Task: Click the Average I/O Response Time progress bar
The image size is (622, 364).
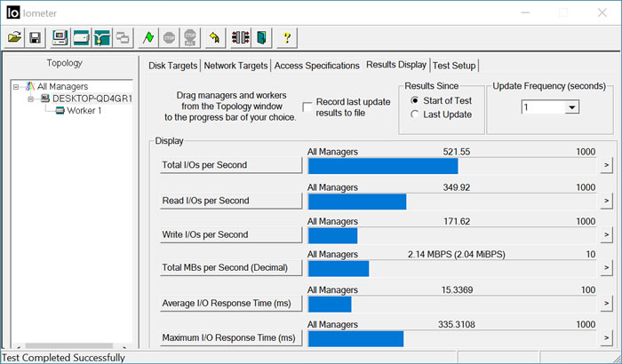Action: [x=452, y=305]
